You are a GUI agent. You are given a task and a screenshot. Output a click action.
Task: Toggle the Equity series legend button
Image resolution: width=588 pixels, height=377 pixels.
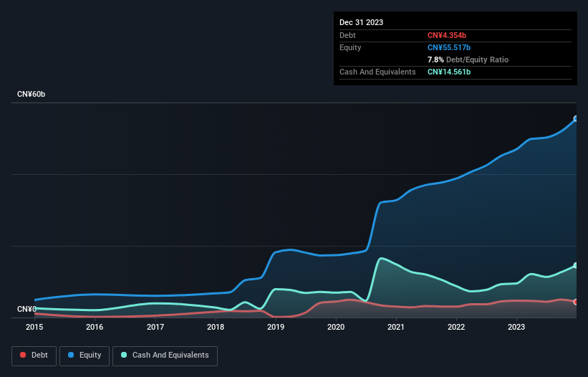pyautogui.click(x=85, y=355)
